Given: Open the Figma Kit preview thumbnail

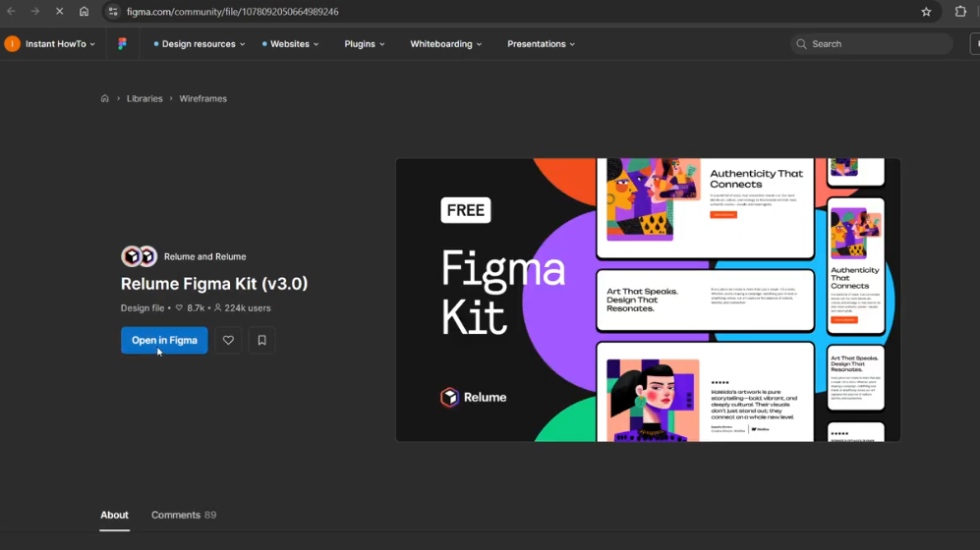Looking at the screenshot, I should click(x=648, y=300).
